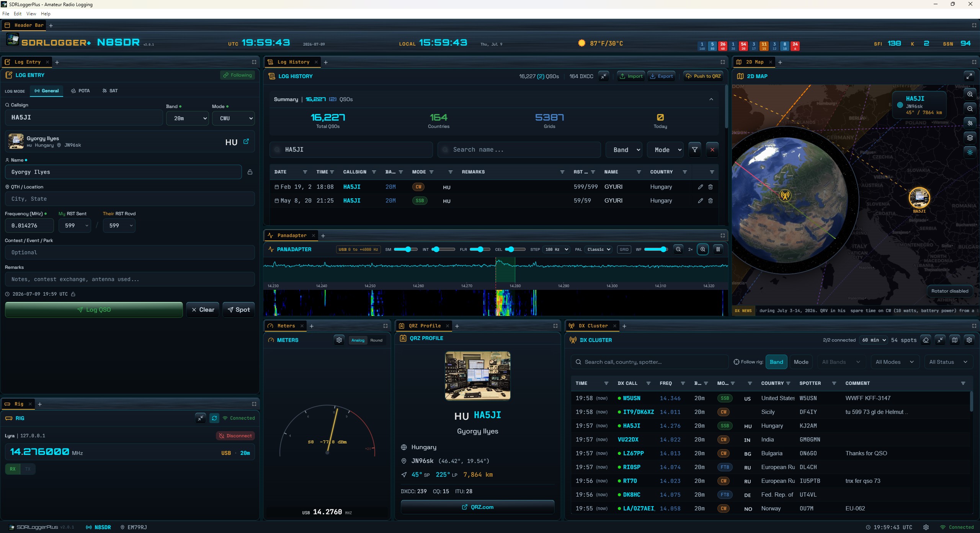Open the File menu
Viewport: 980px width, 533px height.
coord(6,14)
